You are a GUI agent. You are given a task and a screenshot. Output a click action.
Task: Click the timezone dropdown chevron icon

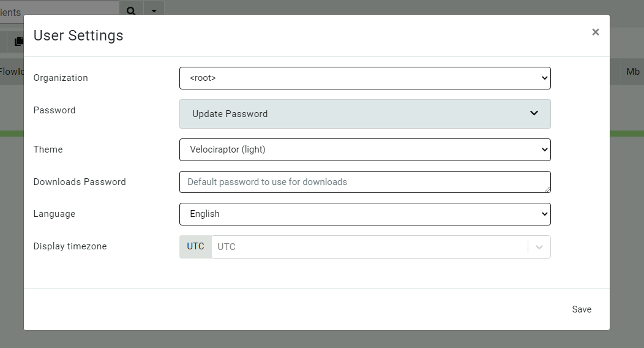(539, 247)
